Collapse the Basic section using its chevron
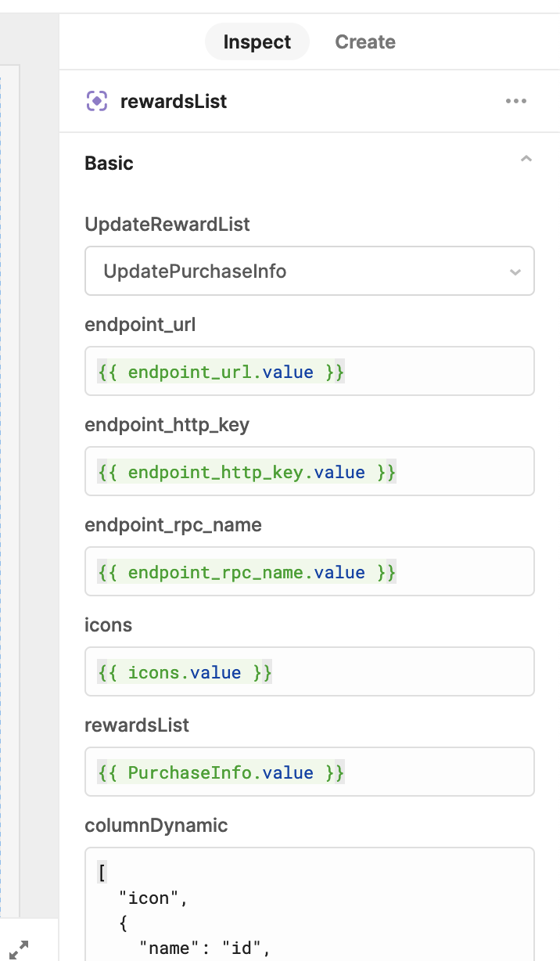 526,160
